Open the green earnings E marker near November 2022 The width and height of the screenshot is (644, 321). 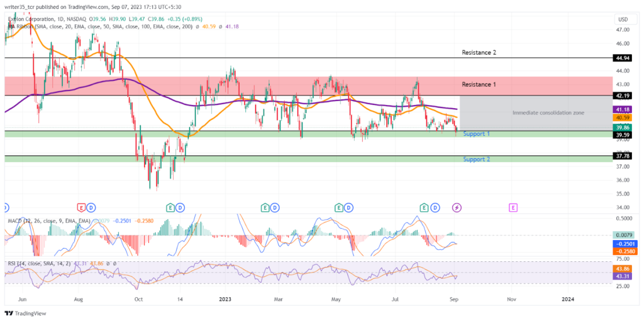tap(170, 208)
